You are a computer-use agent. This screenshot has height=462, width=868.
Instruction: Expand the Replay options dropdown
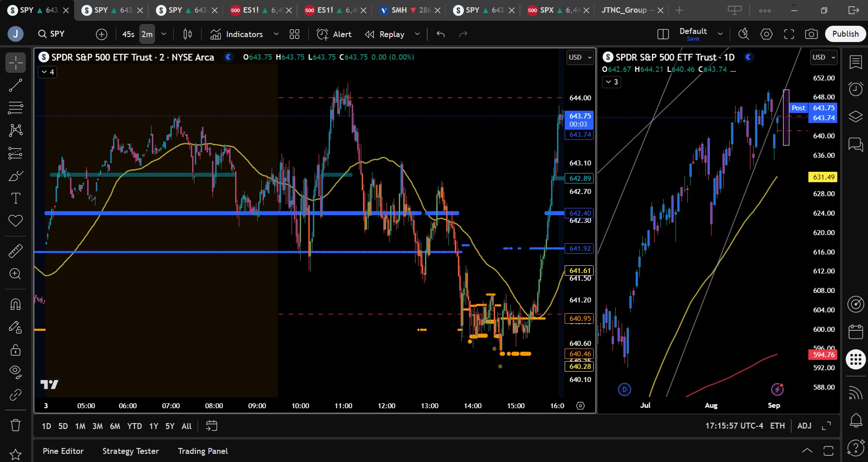[417, 34]
